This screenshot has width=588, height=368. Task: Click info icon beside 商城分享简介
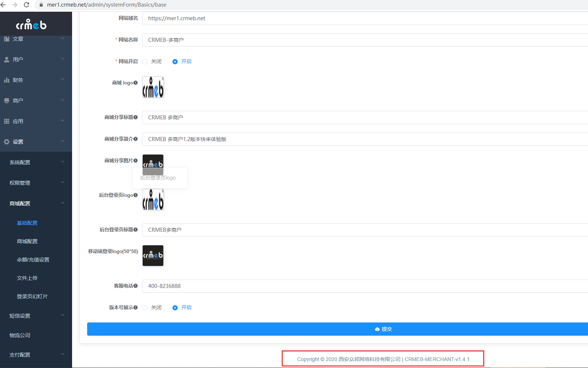coord(136,139)
